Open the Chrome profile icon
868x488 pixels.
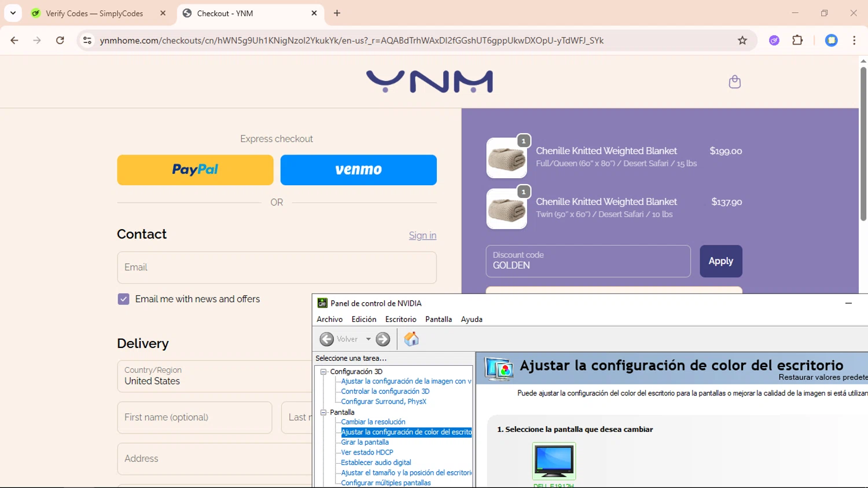coord(832,41)
